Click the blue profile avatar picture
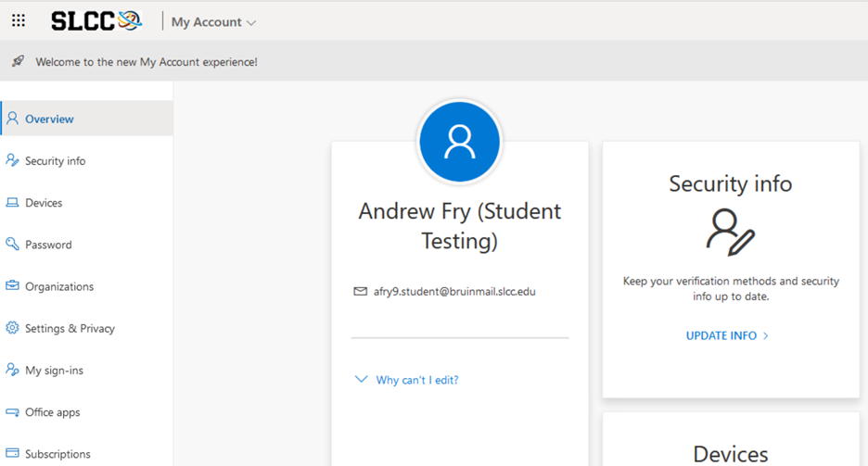 tap(459, 142)
